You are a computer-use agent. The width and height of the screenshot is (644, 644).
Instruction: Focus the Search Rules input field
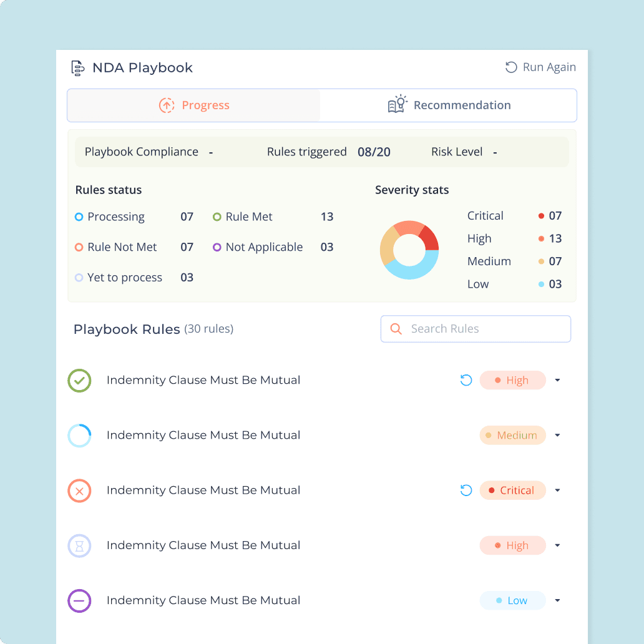tap(476, 329)
